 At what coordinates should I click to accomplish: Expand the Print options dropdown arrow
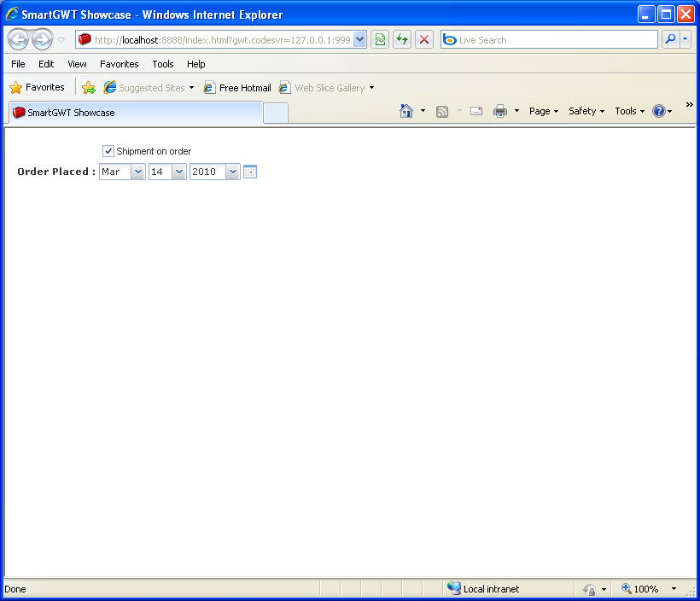[516, 111]
